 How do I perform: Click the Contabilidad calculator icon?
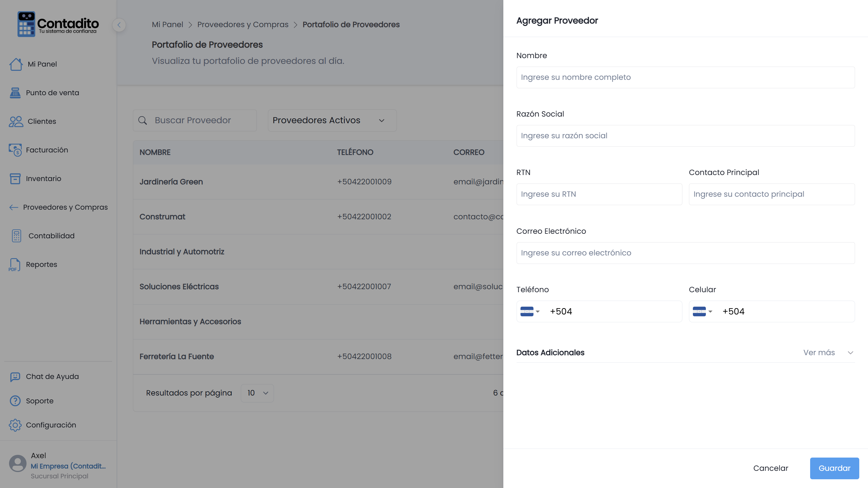tap(17, 236)
